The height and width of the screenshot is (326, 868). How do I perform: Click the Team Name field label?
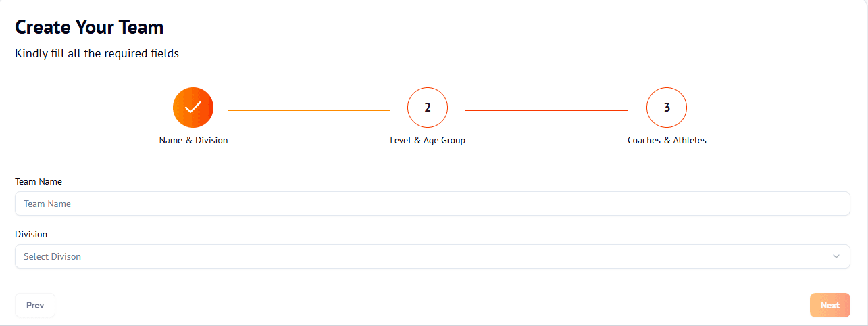[x=39, y=181]
